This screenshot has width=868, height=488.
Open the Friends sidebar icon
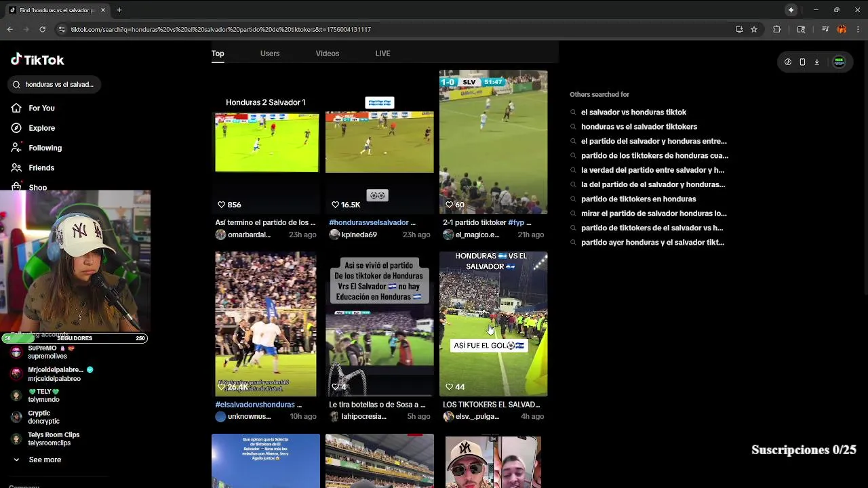point(16,167)
